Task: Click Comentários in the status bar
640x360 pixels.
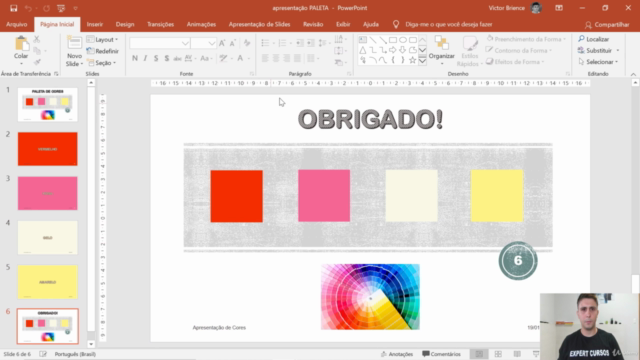Action: 442,354
